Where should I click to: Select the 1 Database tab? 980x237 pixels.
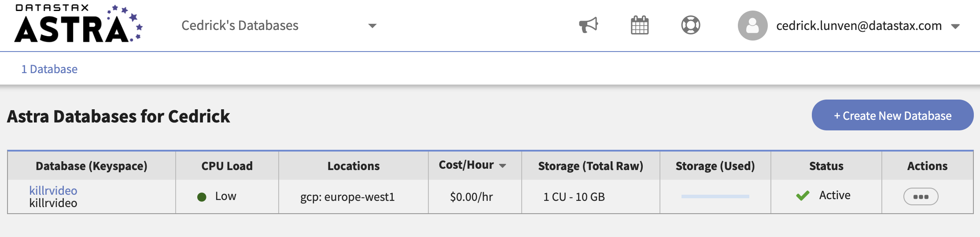click(x=49, y=69)
